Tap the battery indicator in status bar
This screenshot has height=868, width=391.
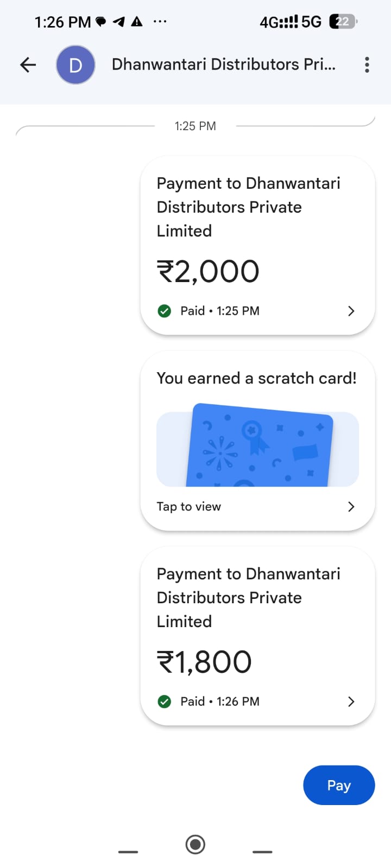point(343,22)
